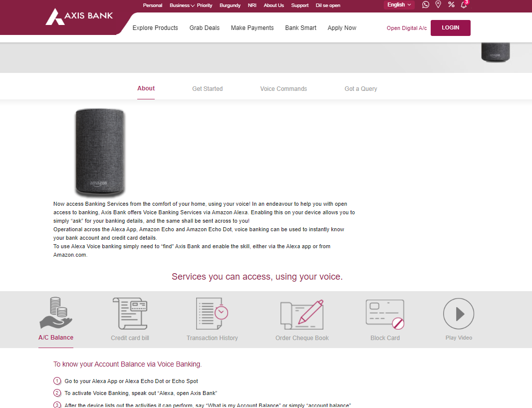Screen dimensions: 532x408
Task: Open the branch locator pin icon
Action: [x=438, y=4]
